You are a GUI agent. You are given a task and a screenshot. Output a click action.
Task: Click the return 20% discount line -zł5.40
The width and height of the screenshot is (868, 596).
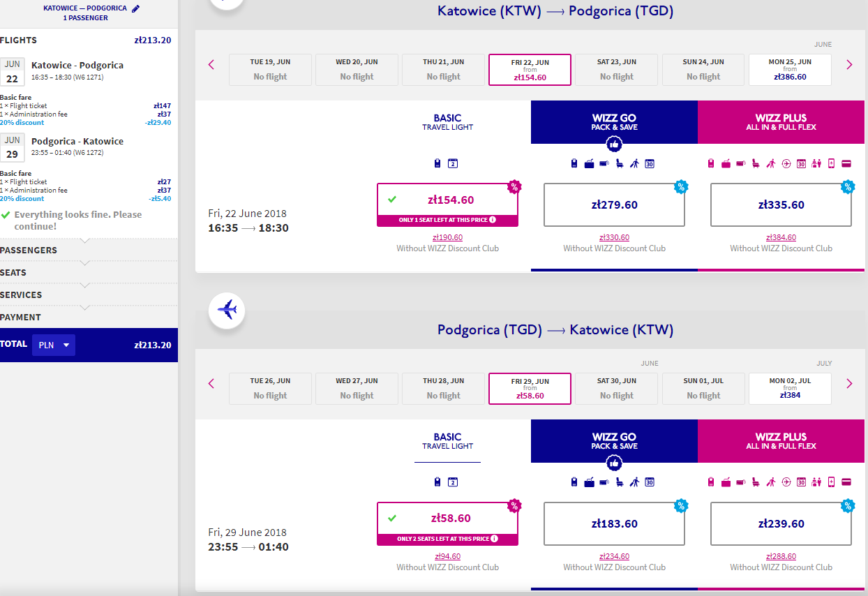click(85, 198)
